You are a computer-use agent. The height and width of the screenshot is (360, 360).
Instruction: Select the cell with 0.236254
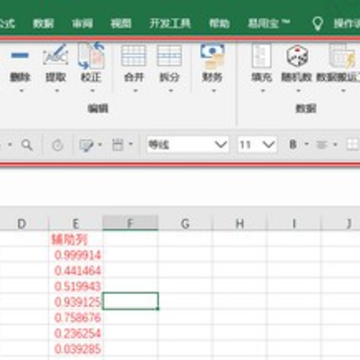76,333
